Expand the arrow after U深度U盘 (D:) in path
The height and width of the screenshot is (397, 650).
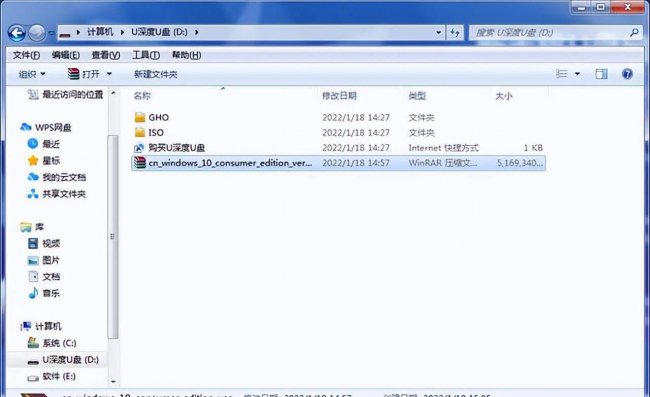[x=196, y=32]
